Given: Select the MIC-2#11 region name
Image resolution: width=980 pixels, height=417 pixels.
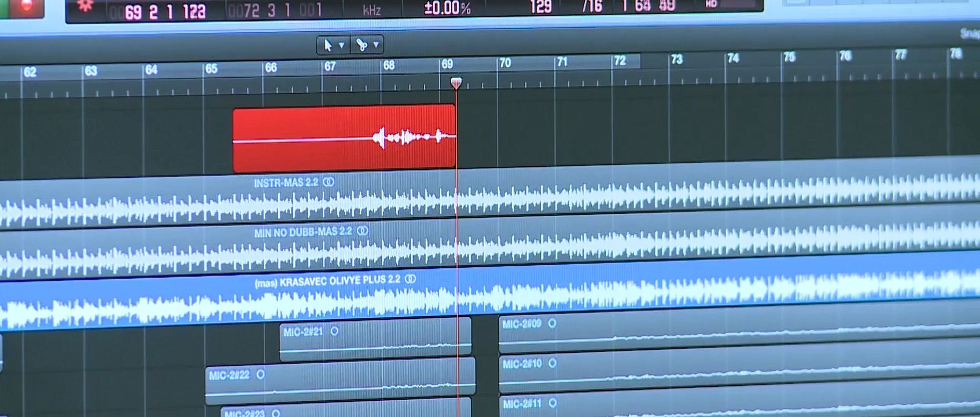Looking at the screenshot, I should [x=522, y=404].
